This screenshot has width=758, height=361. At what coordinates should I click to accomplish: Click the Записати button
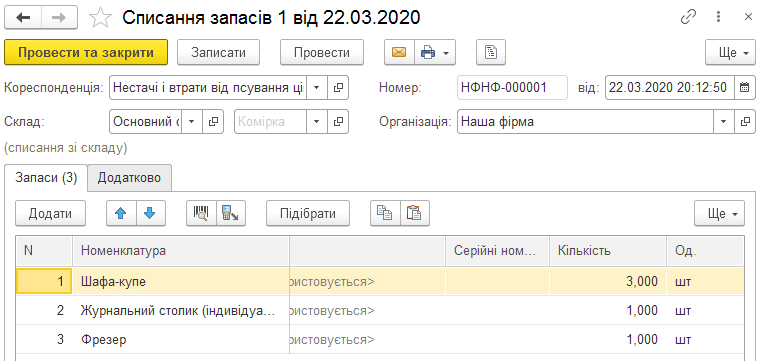(x=219, y=52)
